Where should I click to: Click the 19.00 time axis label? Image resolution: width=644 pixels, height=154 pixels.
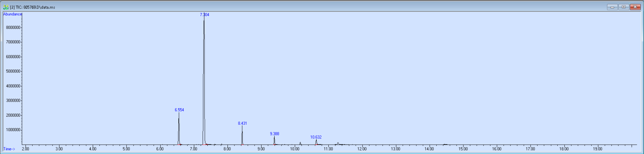pos(598,149)
